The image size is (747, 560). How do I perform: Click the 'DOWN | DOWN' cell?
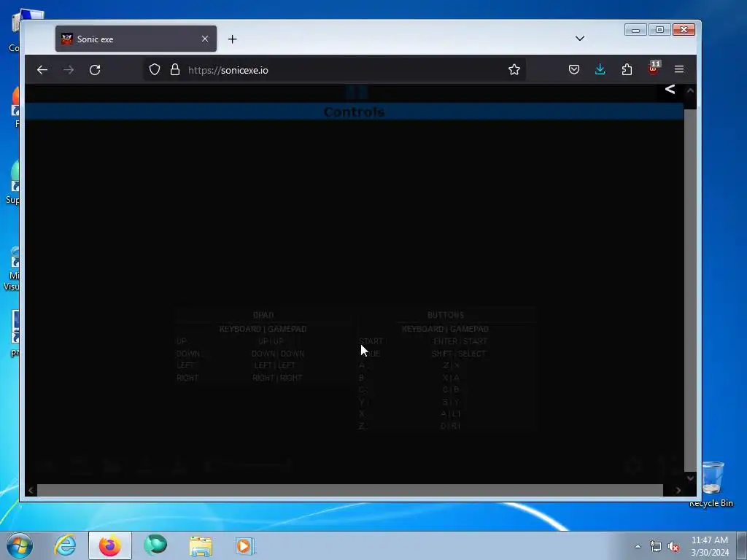(278, 354)
